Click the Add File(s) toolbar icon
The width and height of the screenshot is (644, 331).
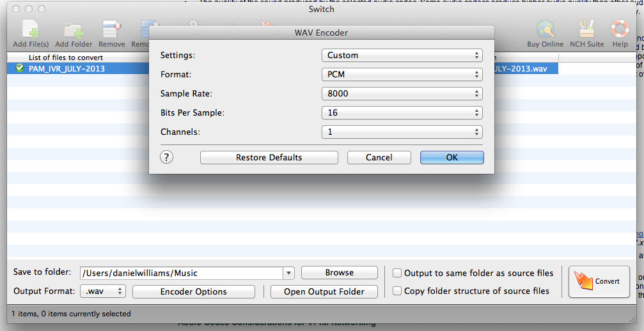(x=31, y=33)
